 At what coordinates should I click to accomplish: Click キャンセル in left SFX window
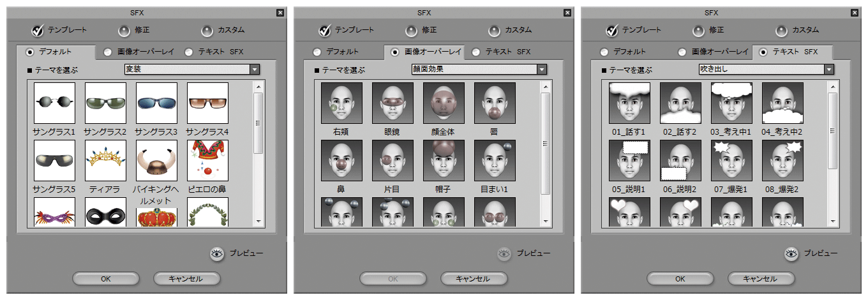tap(187, 279)
